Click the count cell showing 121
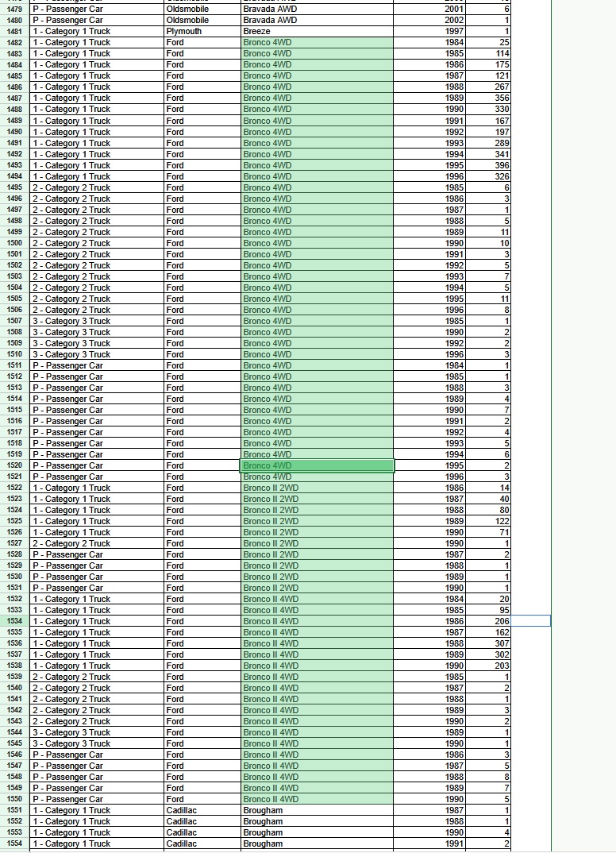 point(488,76)
